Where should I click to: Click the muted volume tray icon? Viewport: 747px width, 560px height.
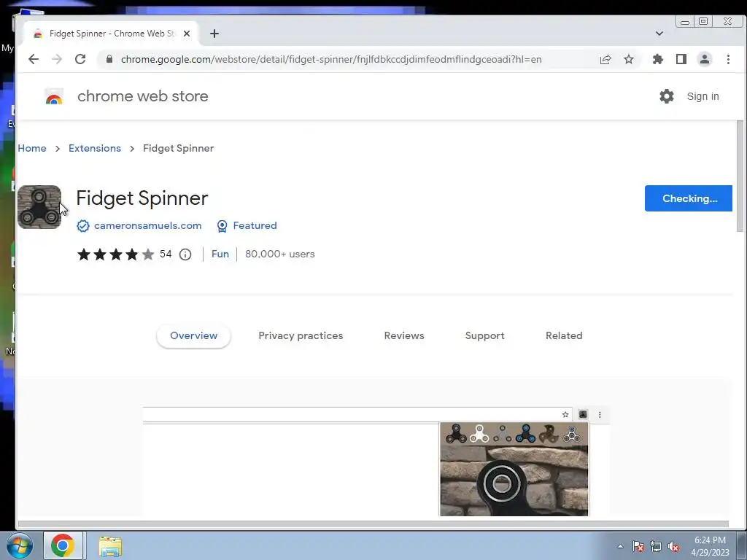[673, 547]
